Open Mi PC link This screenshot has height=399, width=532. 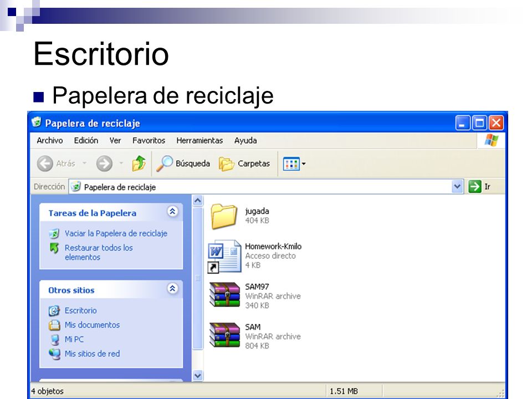point(74,339)
